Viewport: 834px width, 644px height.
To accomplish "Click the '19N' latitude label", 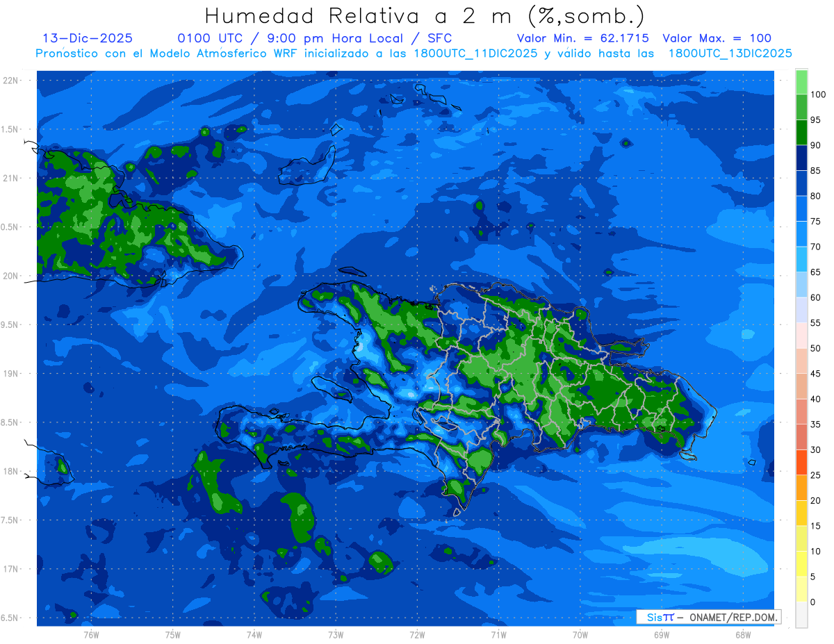I will click(x=10, y=374).
